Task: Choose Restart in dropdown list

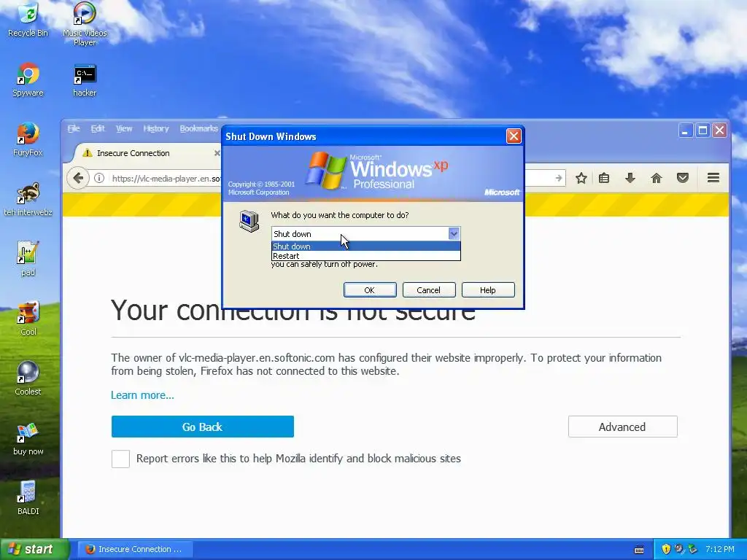Action: click(366, 256)
